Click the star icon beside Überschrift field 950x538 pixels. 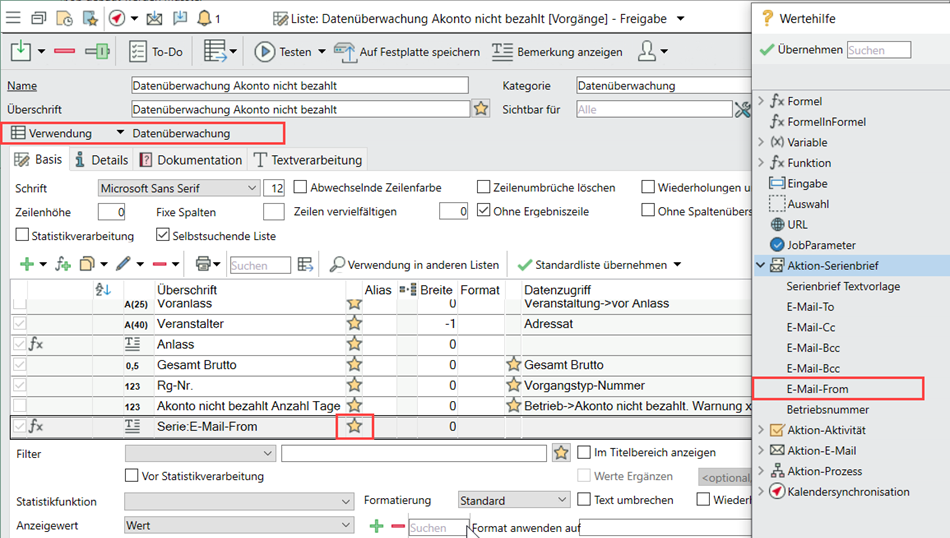(x=481, y=109)
